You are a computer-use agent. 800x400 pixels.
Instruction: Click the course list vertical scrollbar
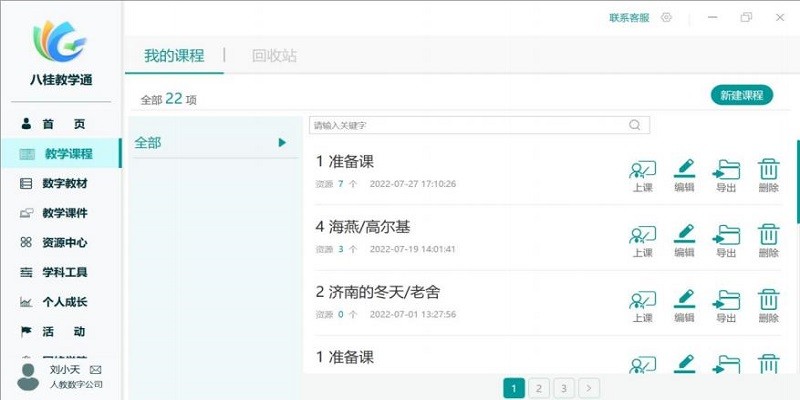pos(797,182)
